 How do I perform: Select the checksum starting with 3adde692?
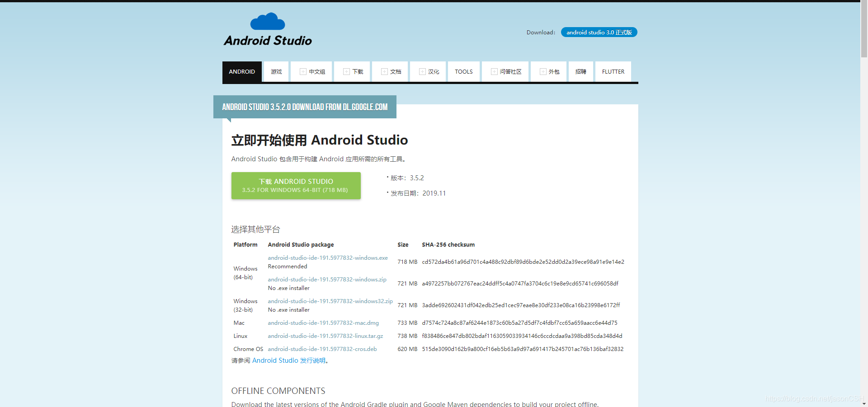tap(521, 305)
